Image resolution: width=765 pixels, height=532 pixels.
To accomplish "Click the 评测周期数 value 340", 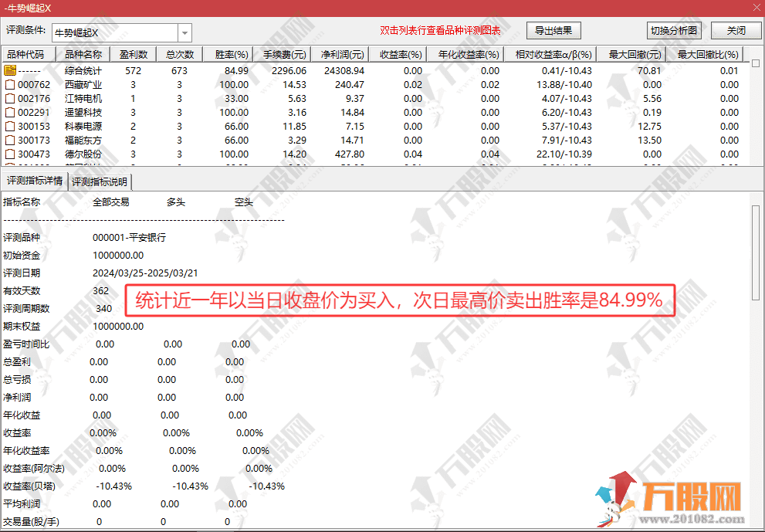I will 104,308.
